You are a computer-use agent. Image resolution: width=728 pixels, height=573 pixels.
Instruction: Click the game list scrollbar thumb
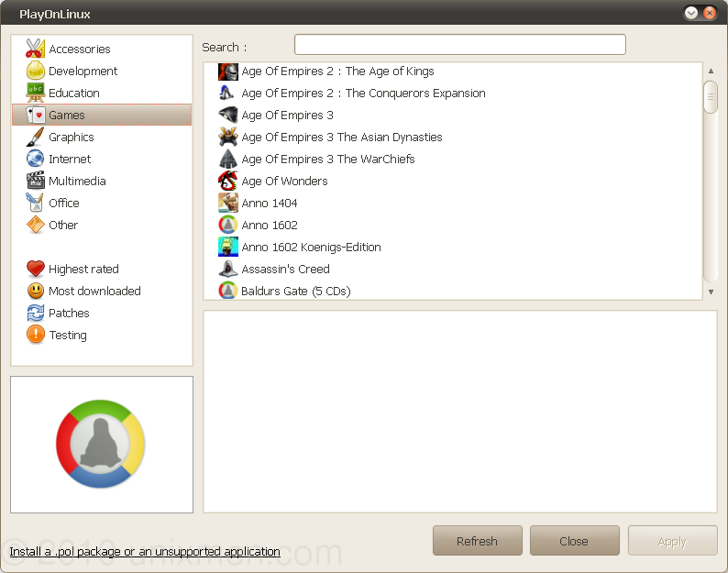coord(711,96)
